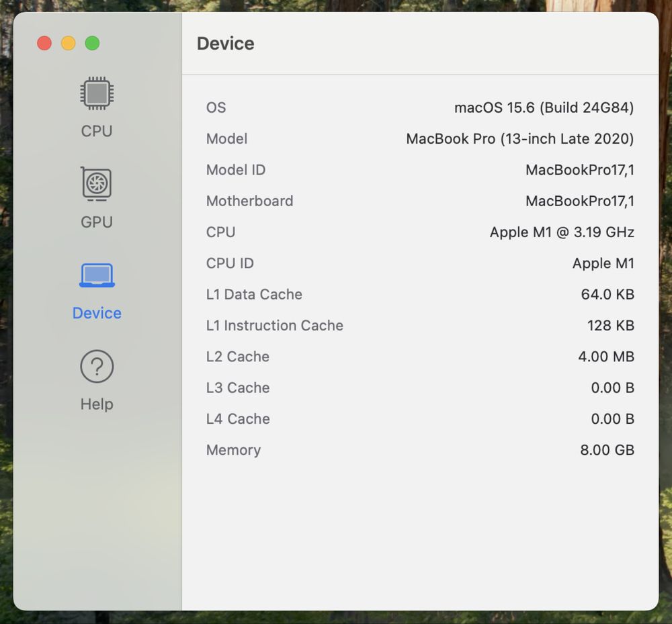Click MacBookPro17,1 value in Model ID row

click(580, 170)
